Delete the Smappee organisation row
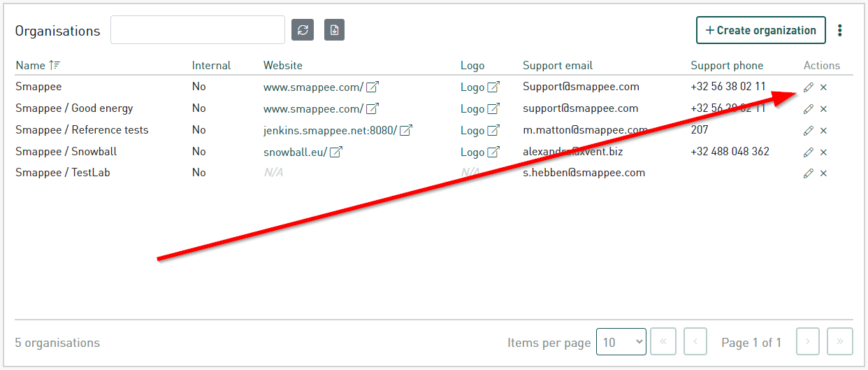Image resolution: width=868 pixels, height=370 pixels. pyautogui.click(x=823, y=87)
